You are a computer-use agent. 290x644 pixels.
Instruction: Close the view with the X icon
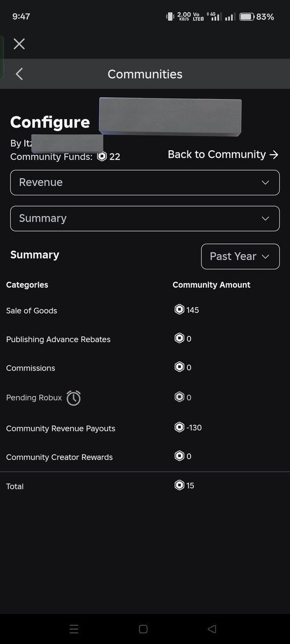(x=19, y=44)
